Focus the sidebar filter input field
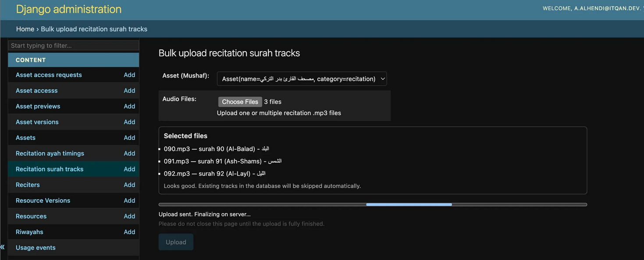 tap(74, 46)
